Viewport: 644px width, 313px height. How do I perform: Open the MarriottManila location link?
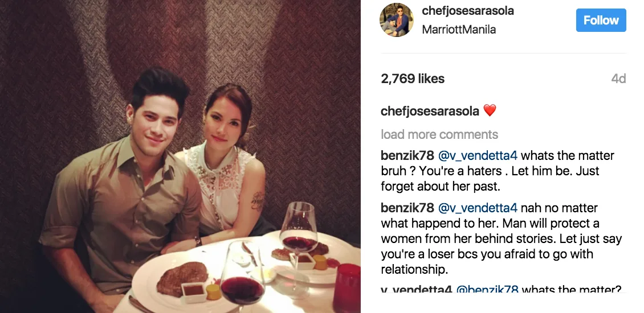click(459, 30)
